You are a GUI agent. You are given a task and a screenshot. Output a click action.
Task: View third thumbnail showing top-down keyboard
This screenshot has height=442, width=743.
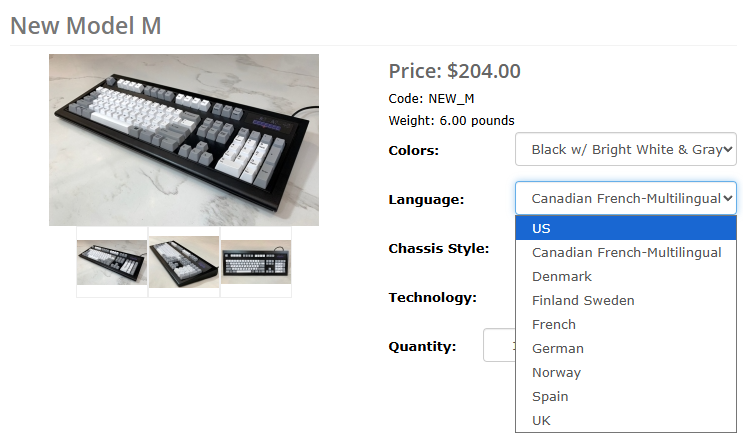256,262
